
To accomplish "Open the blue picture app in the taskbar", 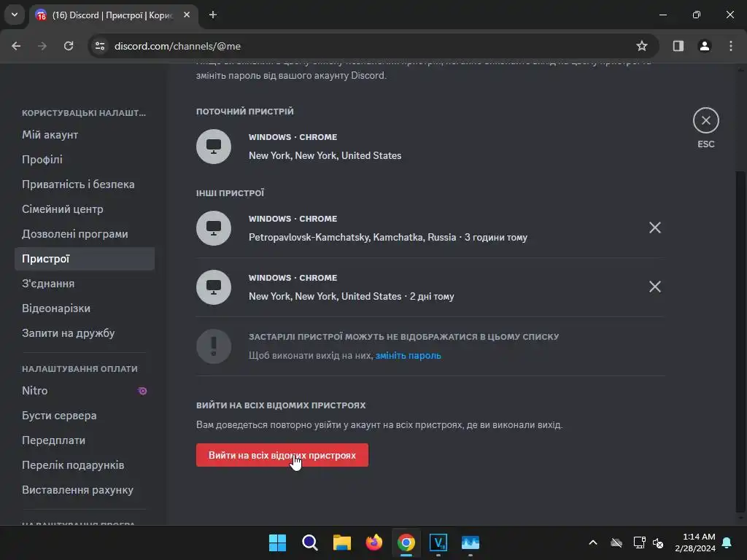I will point(471,542).
